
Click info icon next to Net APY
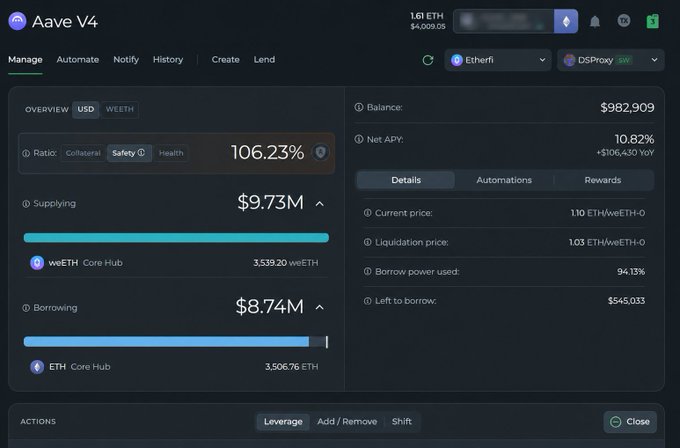pos(359,139)
